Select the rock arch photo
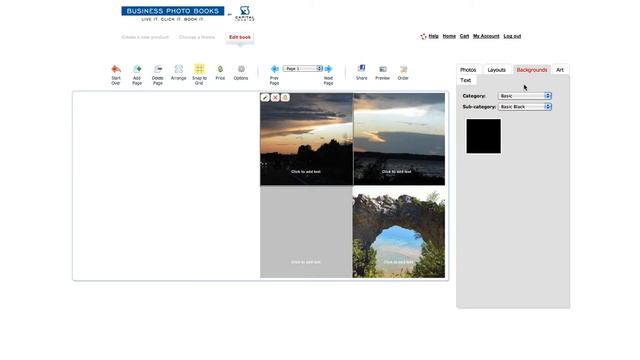Viewport: 640px width, 360px height. coord(399,232)
